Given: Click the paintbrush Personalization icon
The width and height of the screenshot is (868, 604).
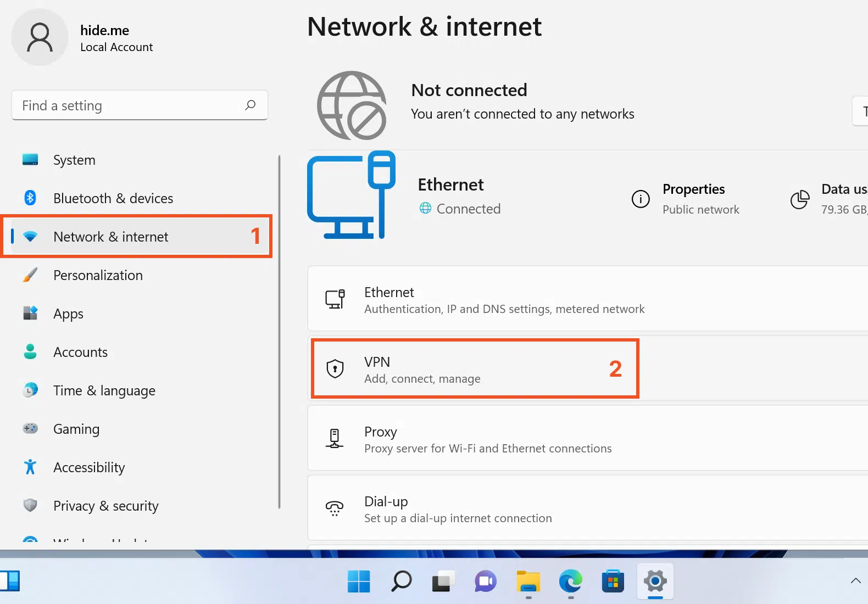Looking at the screenshot, I should pos(30,275).
